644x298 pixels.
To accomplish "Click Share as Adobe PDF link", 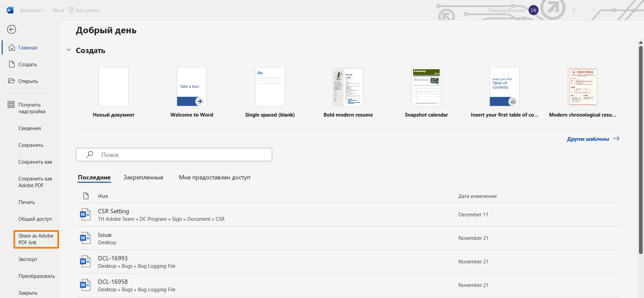I will (36, 239).
